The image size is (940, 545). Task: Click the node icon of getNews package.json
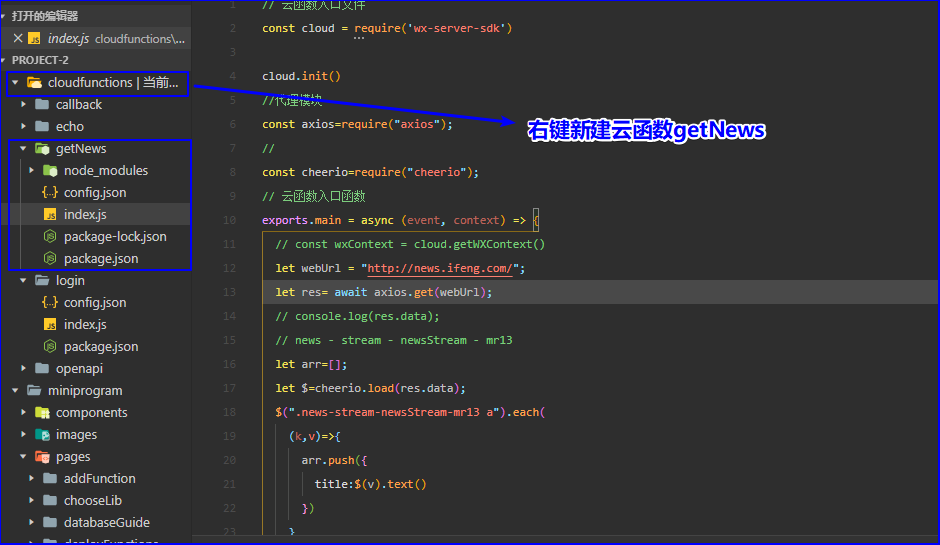tap(50, 258)
